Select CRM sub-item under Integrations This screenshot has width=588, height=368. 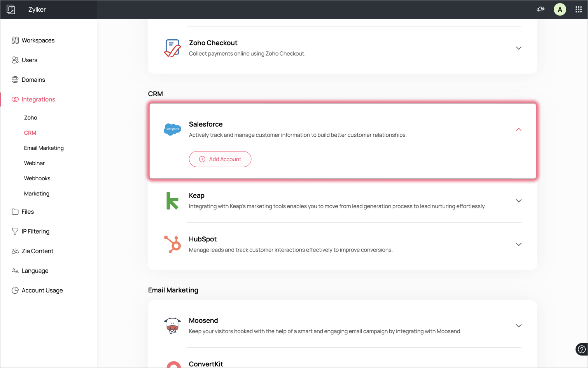[x=30, y=133]
